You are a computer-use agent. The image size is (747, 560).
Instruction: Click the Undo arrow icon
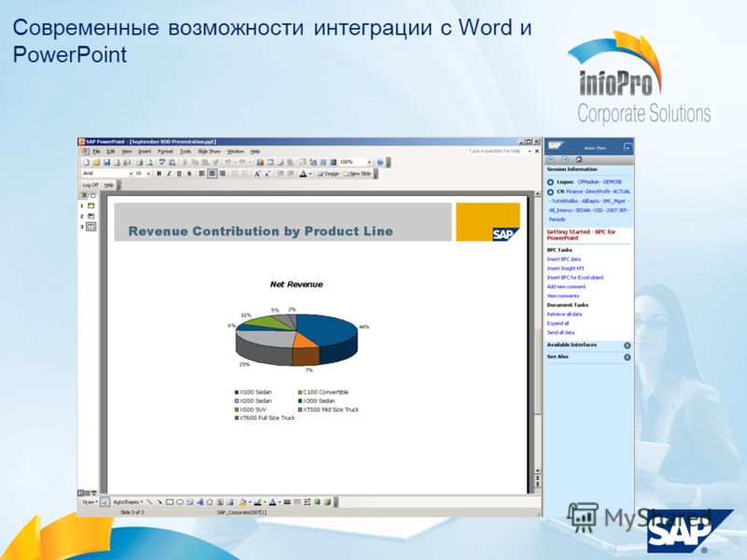coord(228,162)
